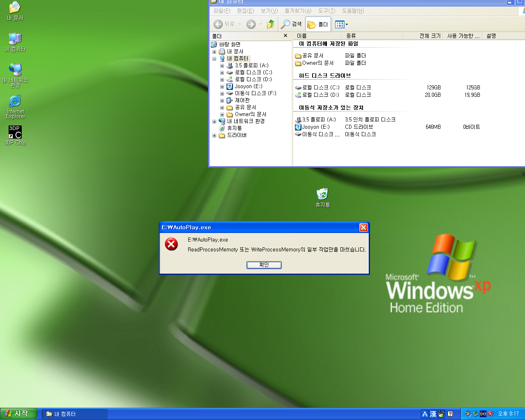Select the 휴지통 icon on the desktop

click(x=322, y=198)
